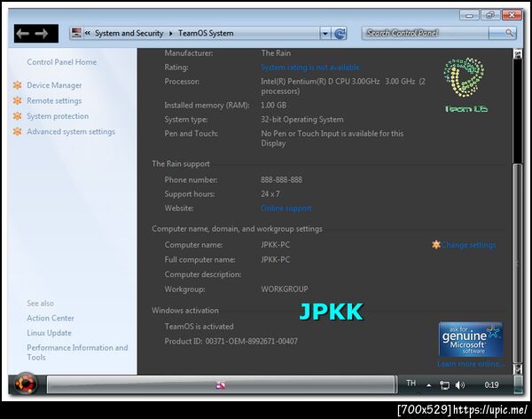Click the 0:19 taskbar clock
The image size is (532, 419).
(x=491, y=385)
